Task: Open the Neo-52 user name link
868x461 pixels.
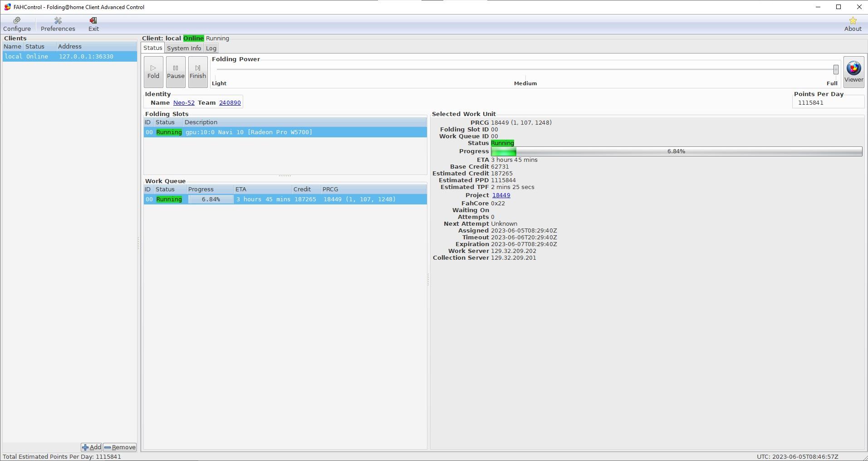Action: (184, 103)
